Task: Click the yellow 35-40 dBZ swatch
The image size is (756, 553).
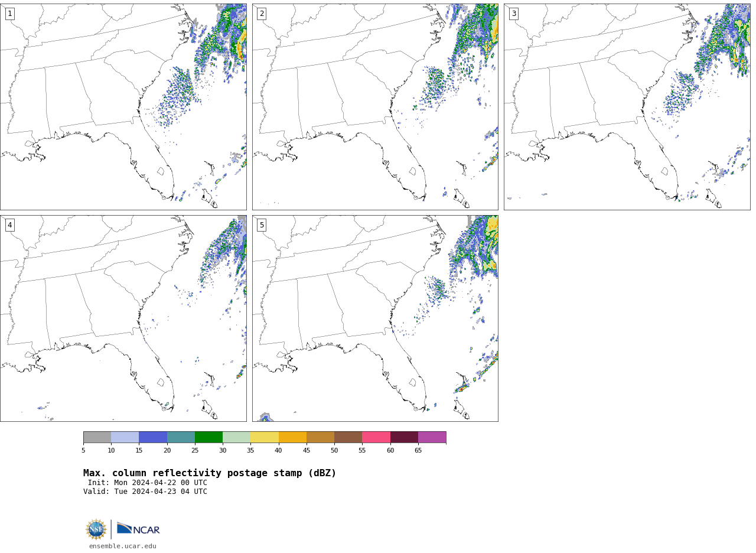Action: tap(265, 437)
